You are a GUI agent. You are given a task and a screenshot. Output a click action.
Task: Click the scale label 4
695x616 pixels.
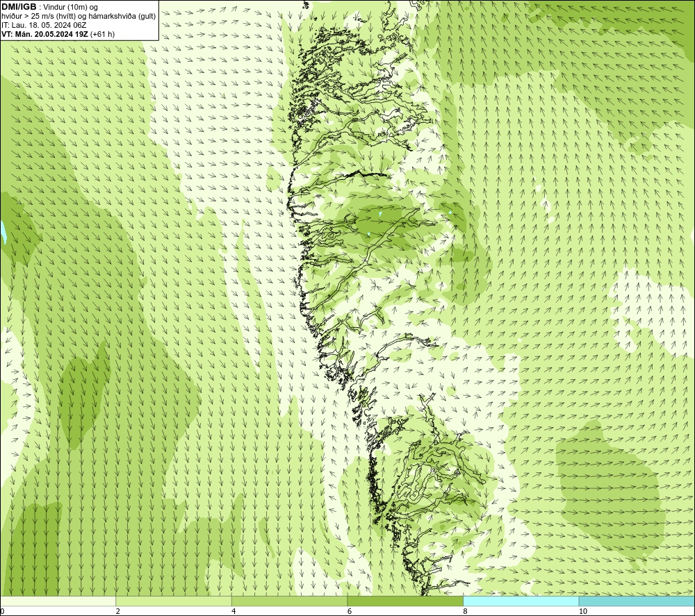point(234,611)
